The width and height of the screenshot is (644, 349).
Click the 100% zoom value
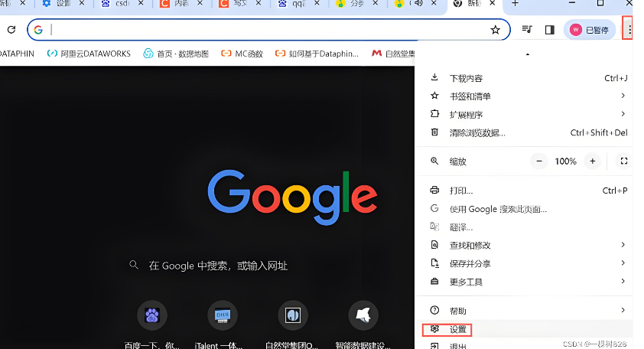click(565, 161)
